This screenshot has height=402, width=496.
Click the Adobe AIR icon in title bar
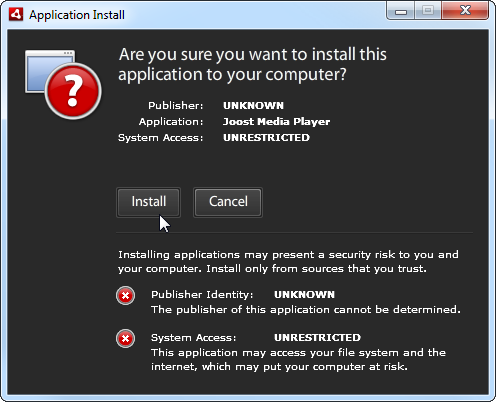pos(16,14)
